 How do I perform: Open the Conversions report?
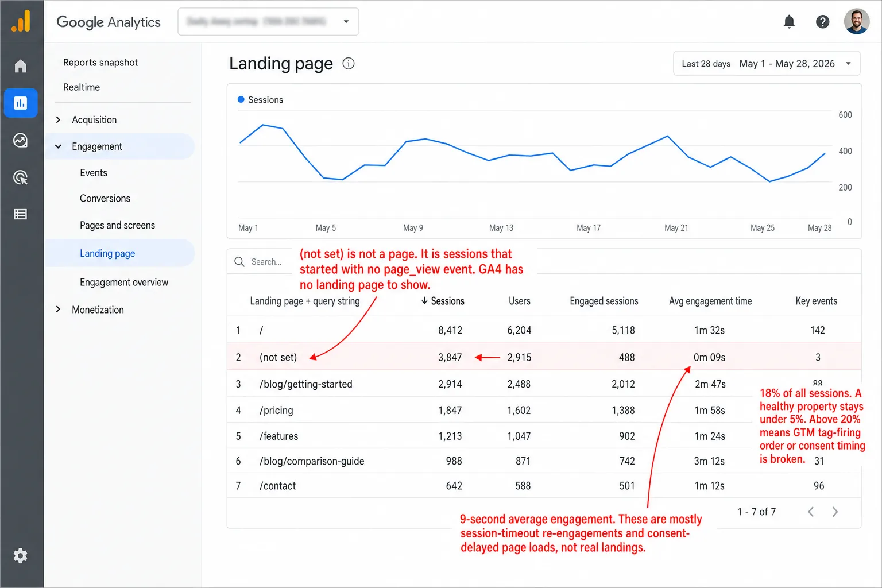pos(105,199)
